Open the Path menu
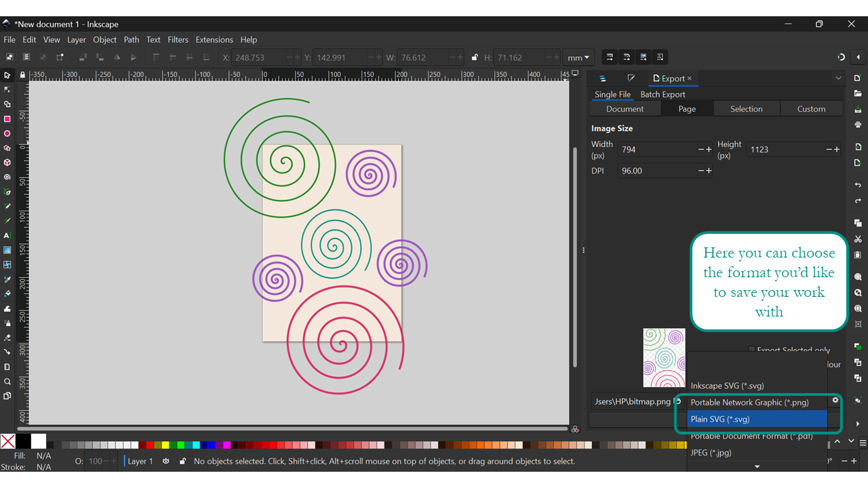The width and height of the screenshot is (868, 488). [132, 40]
